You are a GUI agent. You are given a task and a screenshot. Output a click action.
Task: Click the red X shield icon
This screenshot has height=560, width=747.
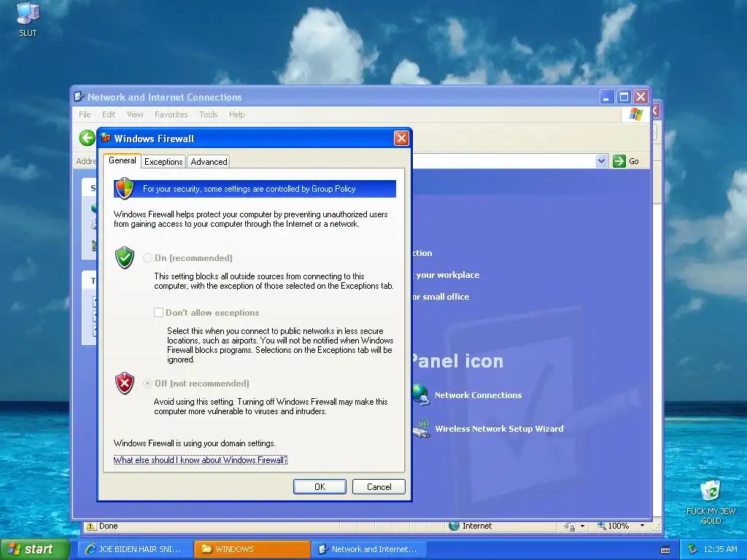(x=125, y=384)
